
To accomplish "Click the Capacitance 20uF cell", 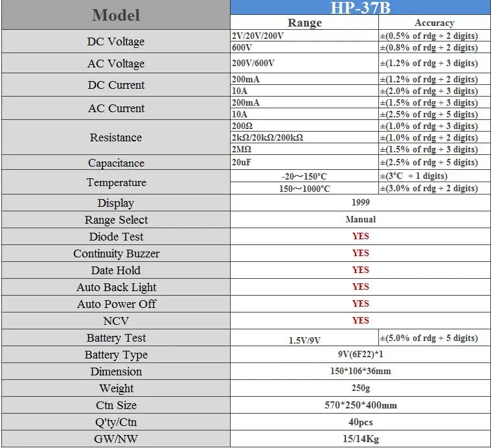I will [304, 162].
